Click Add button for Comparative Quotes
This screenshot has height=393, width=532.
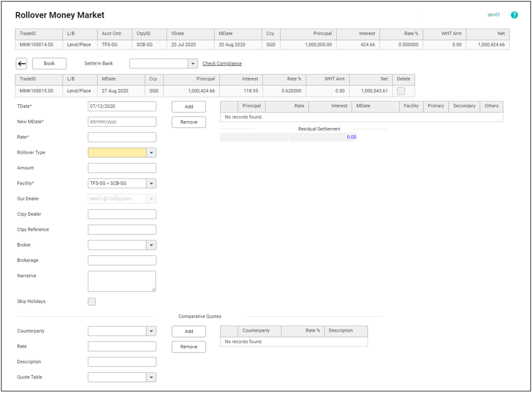189,332
